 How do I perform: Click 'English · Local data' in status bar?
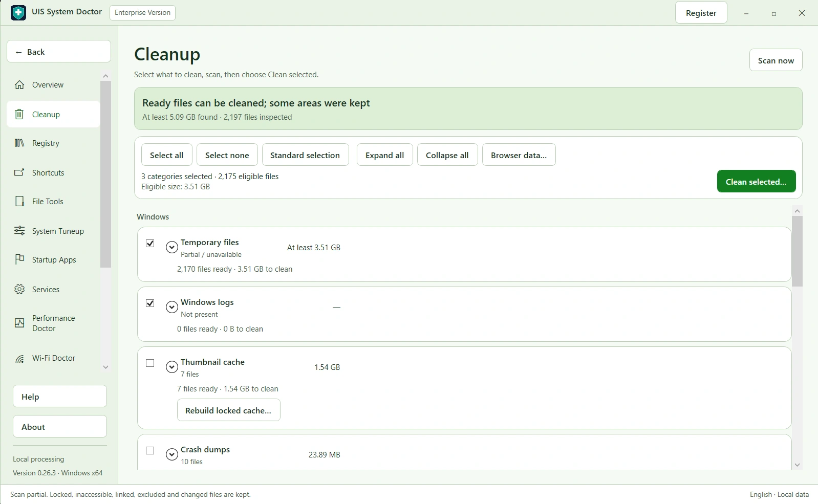point(779,495)
